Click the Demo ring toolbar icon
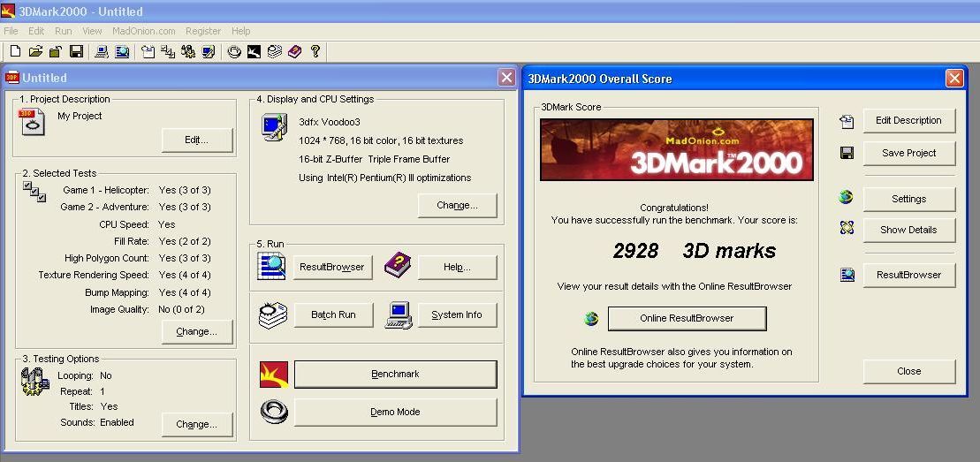The height and width of the screenshot is (462, 980). tap(234, 52)
